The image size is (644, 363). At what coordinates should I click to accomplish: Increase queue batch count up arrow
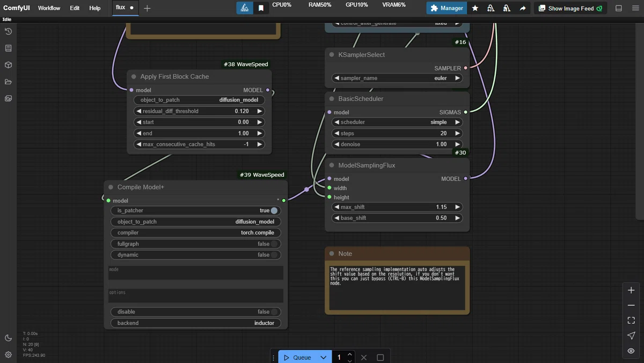(350, 354)
